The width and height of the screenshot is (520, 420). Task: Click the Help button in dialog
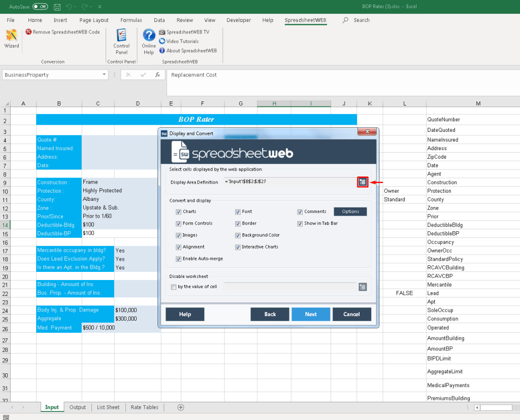click(x=185, y=314)
